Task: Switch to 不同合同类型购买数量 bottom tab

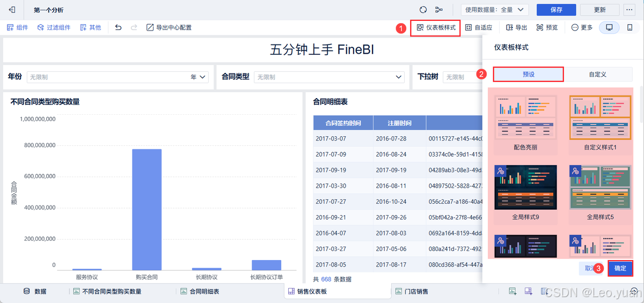Action: (107, 292)
